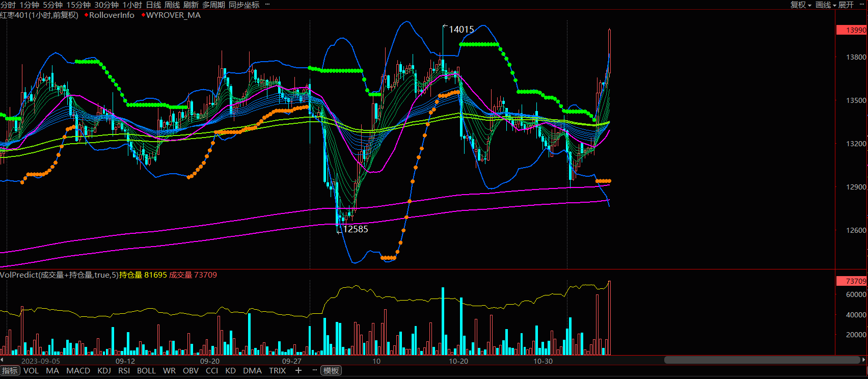The image size is (868, 379).
Task: Toggle 多周期 multi-period view
Action: tap(213, 5)
